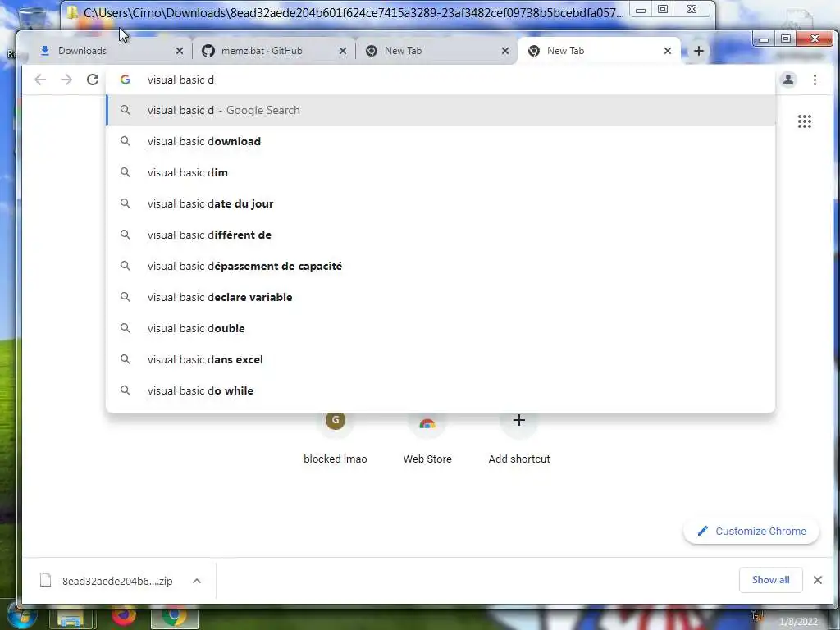Click the forward navigation arrow
The image size is (840, 630).
66,80
